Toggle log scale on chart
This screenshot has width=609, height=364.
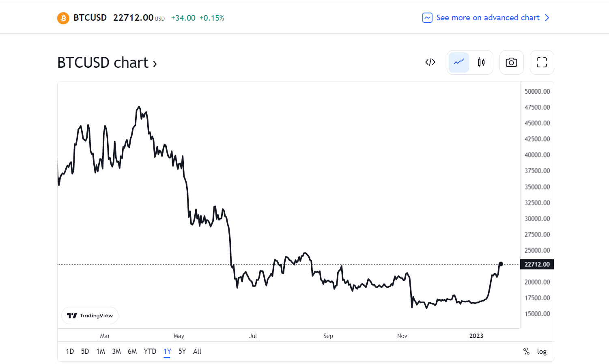pos(542,351)
